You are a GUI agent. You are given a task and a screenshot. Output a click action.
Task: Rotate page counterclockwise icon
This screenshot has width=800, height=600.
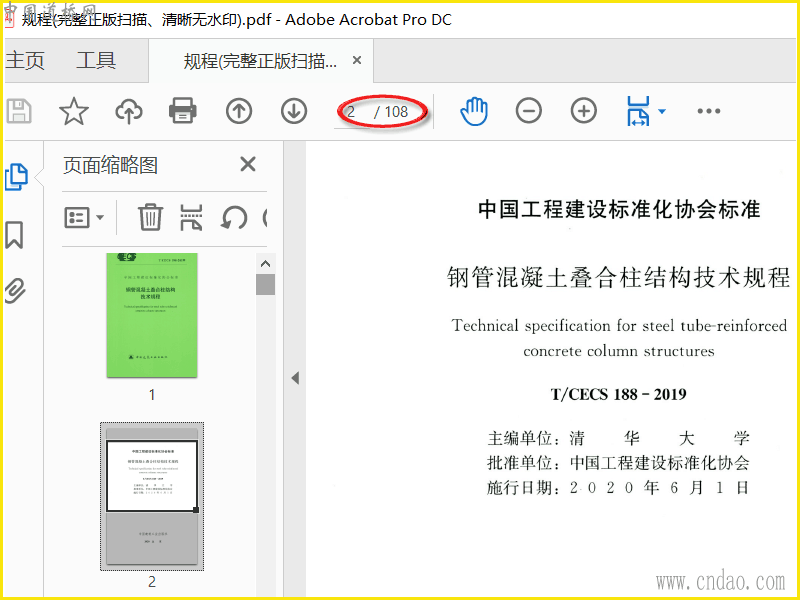[x=234, y=218]
